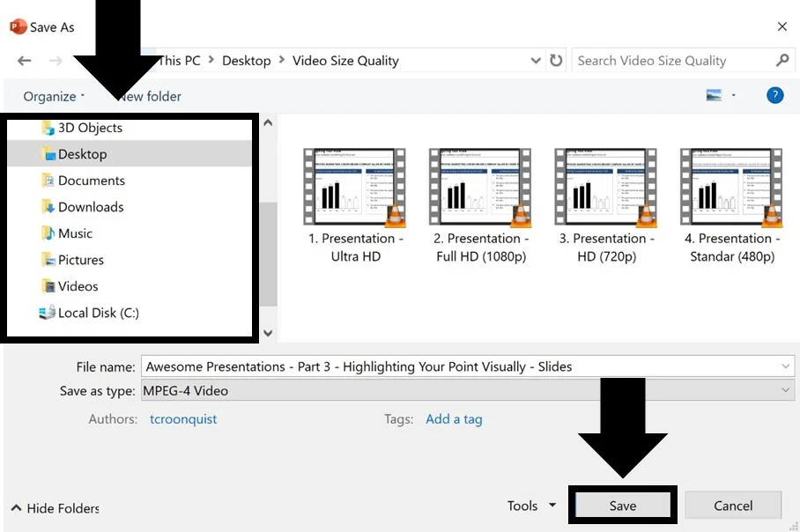Image resolution: width=800 pixels, height=532 pixels.
Task: Open the Organize menu
Action: (54, 96)
